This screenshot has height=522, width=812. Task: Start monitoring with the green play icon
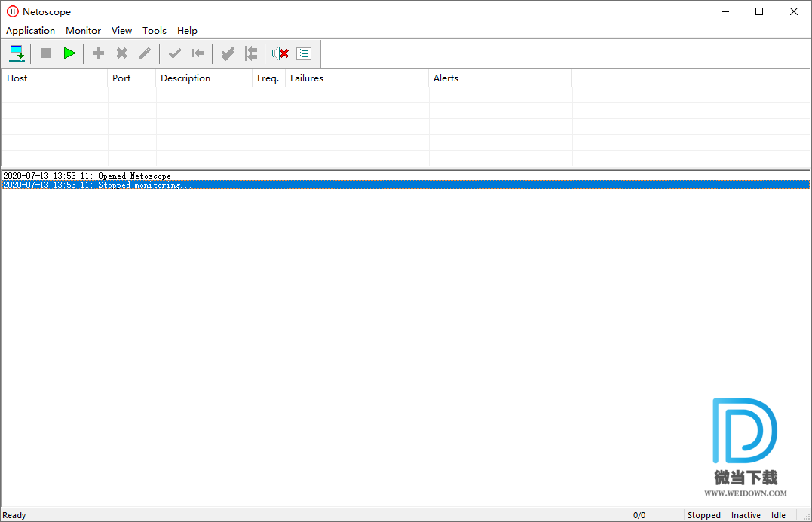coord(69,53)
